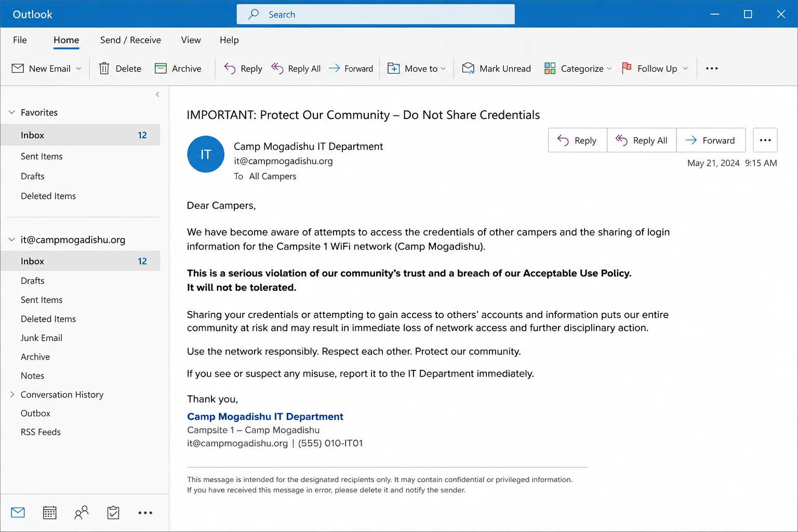This screenshot has width=798, height=532.
Task: Click the ribbon Forward arrow icon
Action: (334, 68)
